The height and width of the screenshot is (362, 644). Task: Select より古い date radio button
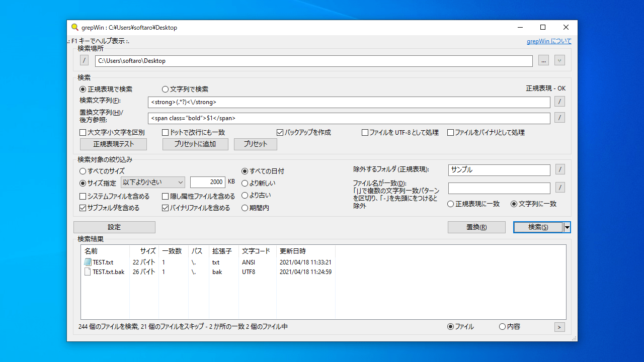pyautogui.click(x=257, y=196)
